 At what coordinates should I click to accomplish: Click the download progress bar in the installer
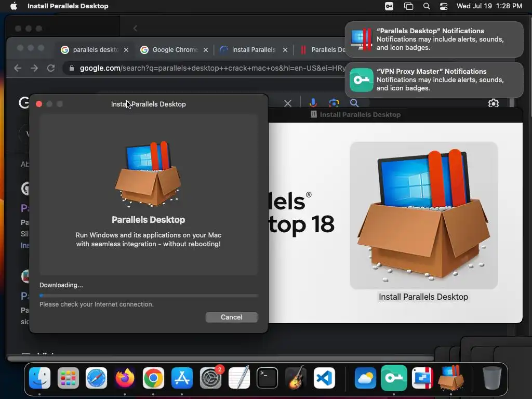click(x=149, y=296)
